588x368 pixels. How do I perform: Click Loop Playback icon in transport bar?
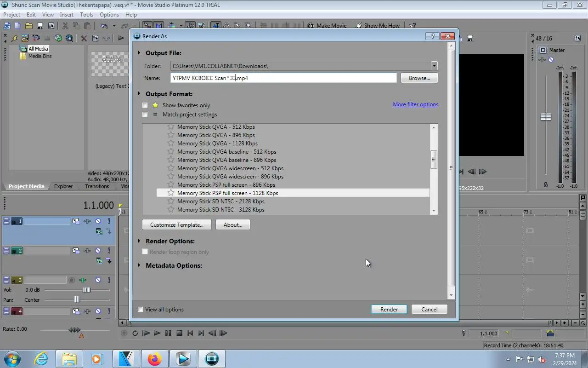pyautogui.click(x=135, y=333)
